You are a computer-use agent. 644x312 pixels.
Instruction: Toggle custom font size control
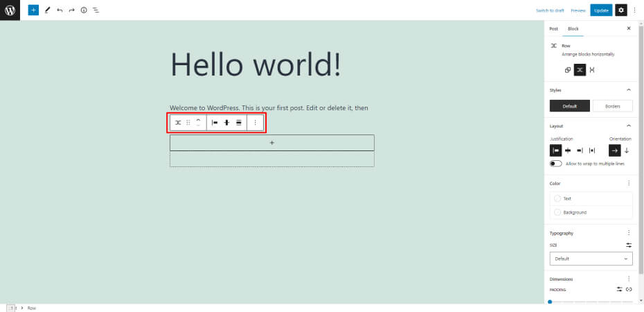point(629,245)
